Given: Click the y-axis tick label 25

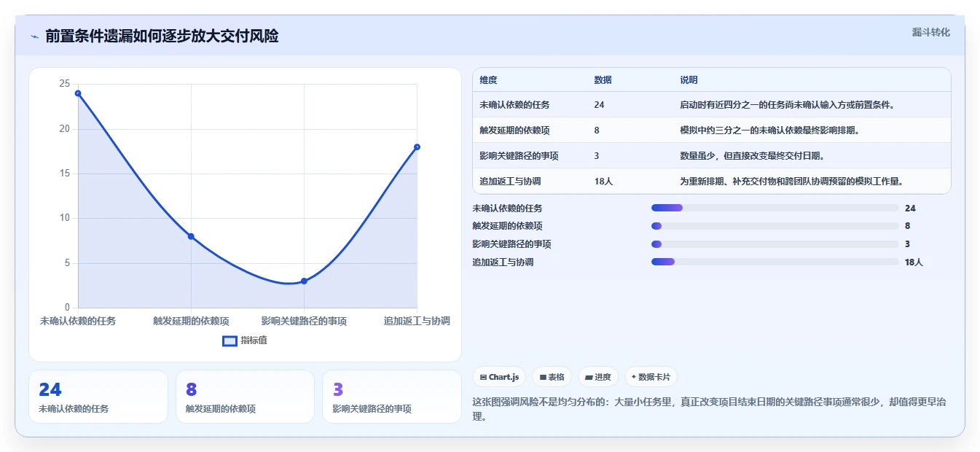Looking at the screenshot, I should pos(65,85).
